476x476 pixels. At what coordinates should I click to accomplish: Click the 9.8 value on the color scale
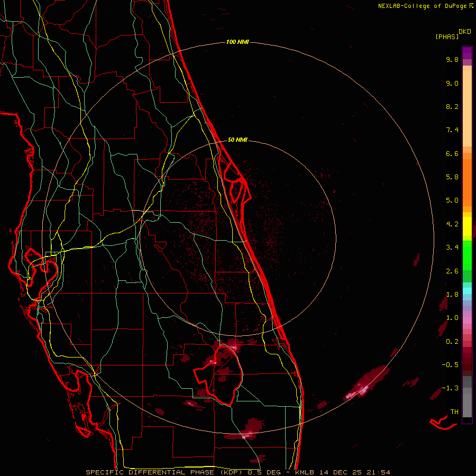(452, 59)
